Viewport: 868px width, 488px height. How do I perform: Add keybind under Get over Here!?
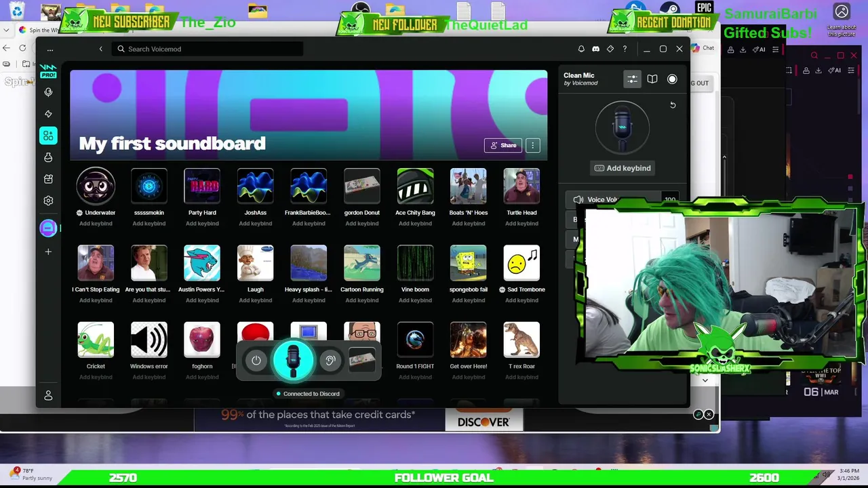click(x=469, y=377)
